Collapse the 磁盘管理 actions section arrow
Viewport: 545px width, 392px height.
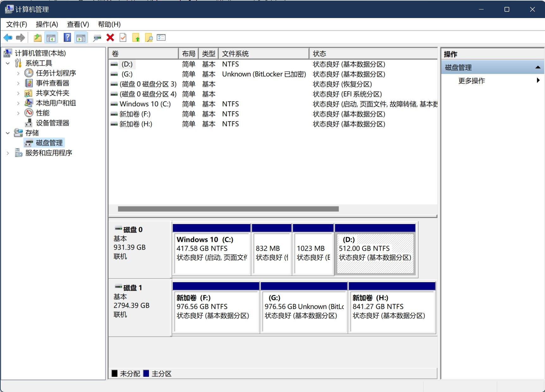coord(538,67)
